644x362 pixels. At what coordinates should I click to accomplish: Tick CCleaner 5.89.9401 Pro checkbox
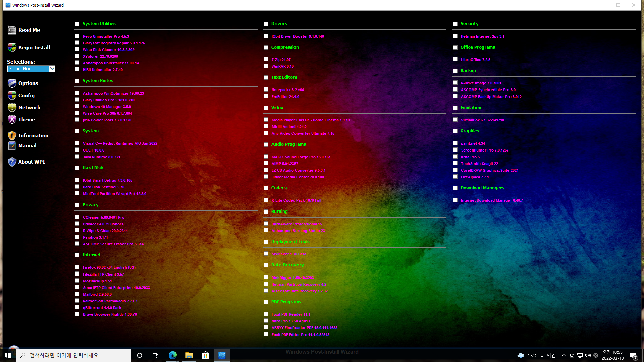coord(77,217)
